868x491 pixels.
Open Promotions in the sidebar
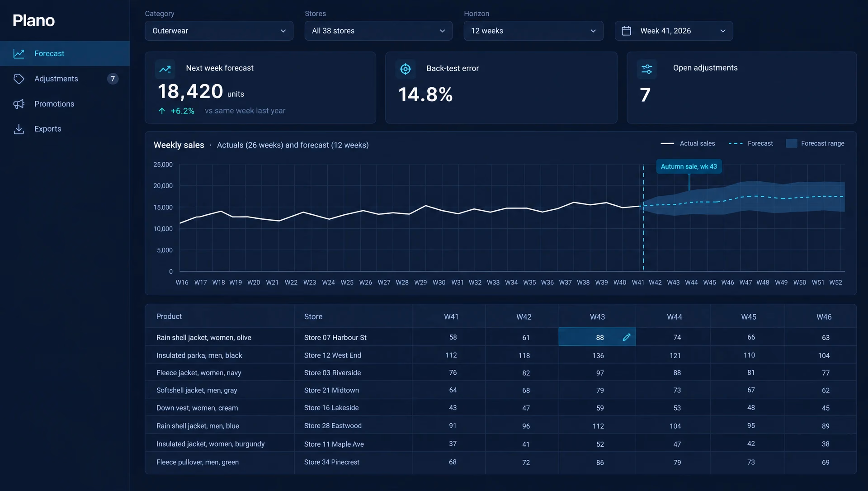65,104
